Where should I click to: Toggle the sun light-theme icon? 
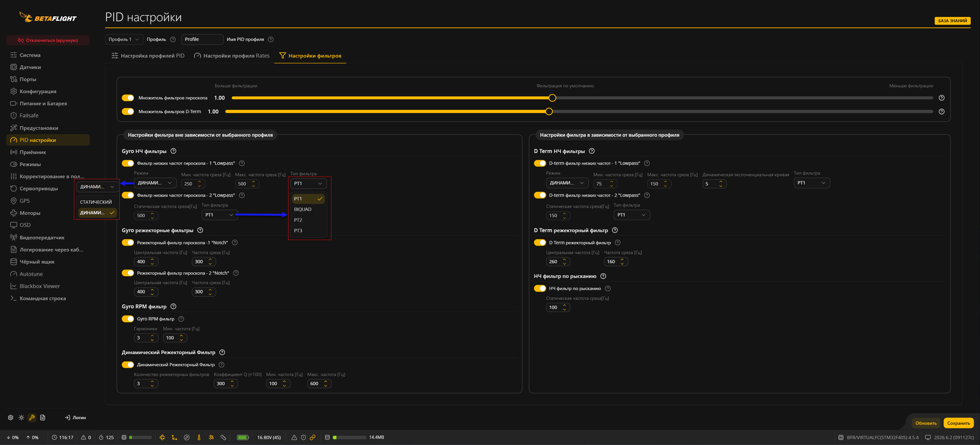(x=21, y=417)
